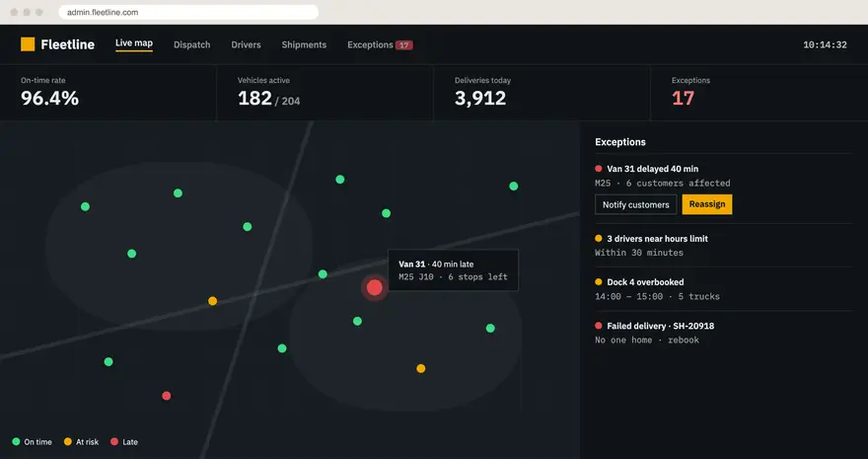Open the Dispatch tab
This screenshot has width=868, height=459.
192,44
